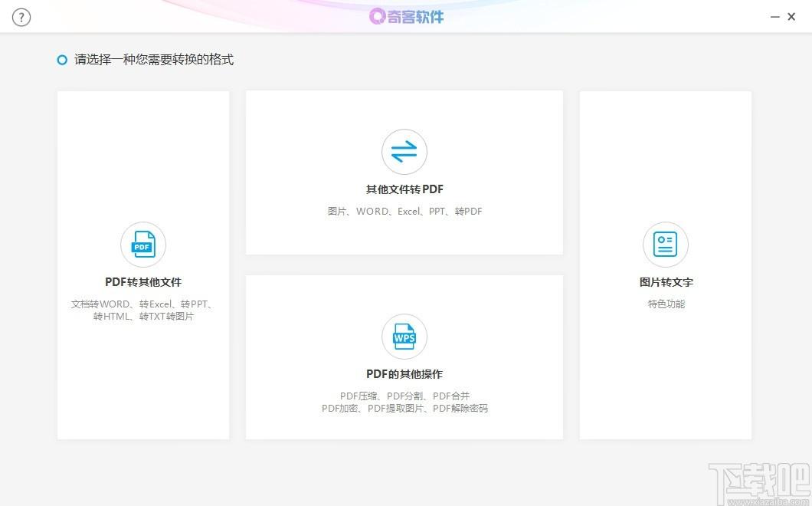812x506 pixels.
Task: Click the PDF file icon in the left card
Action: coord(143,245)
